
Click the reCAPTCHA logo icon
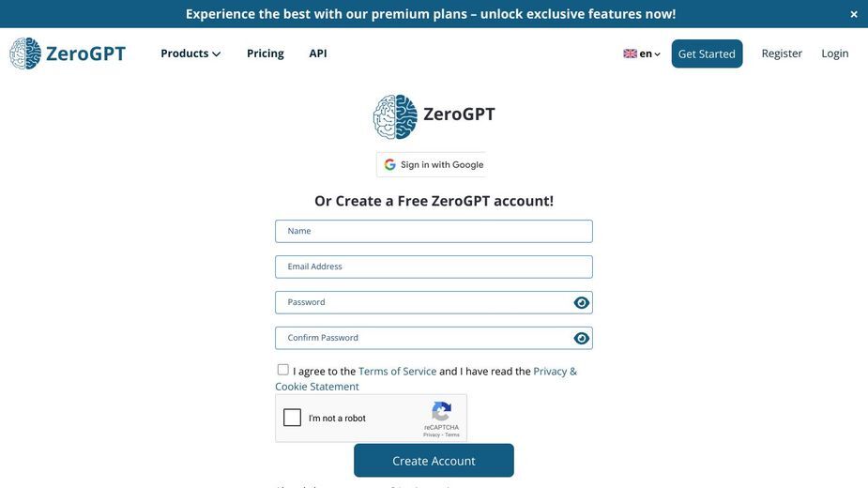pyautogui.click(x=441, y=412)
